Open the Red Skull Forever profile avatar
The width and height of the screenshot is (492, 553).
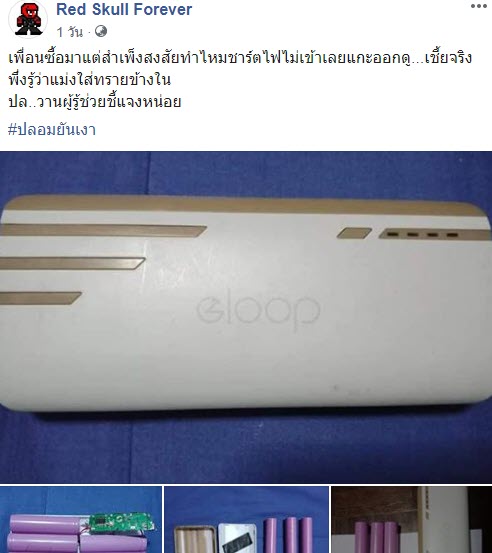click(28, 19)
